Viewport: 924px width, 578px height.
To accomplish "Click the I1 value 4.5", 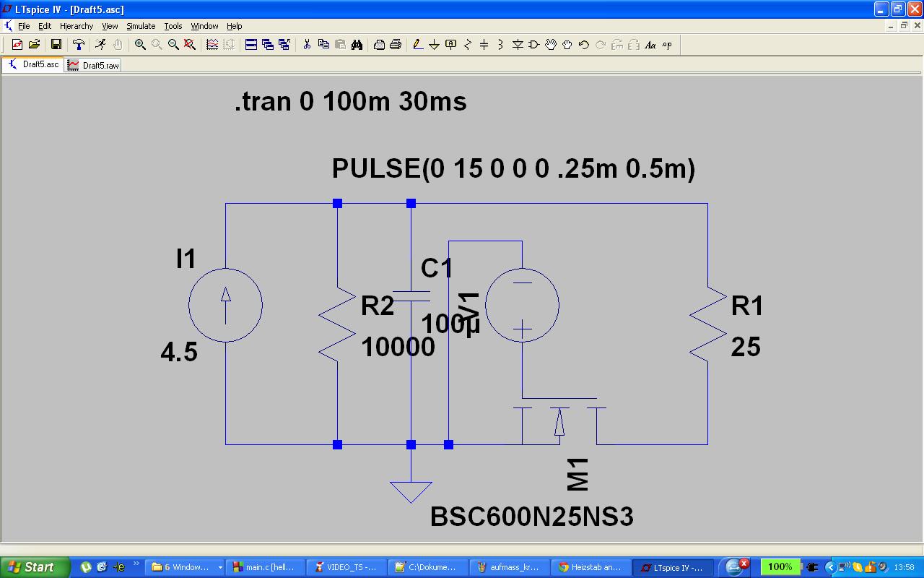I will point(179,353).
